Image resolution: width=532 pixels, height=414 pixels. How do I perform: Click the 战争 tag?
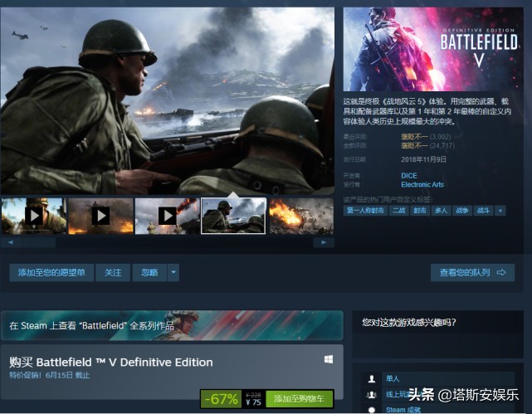tap(461, 211)
